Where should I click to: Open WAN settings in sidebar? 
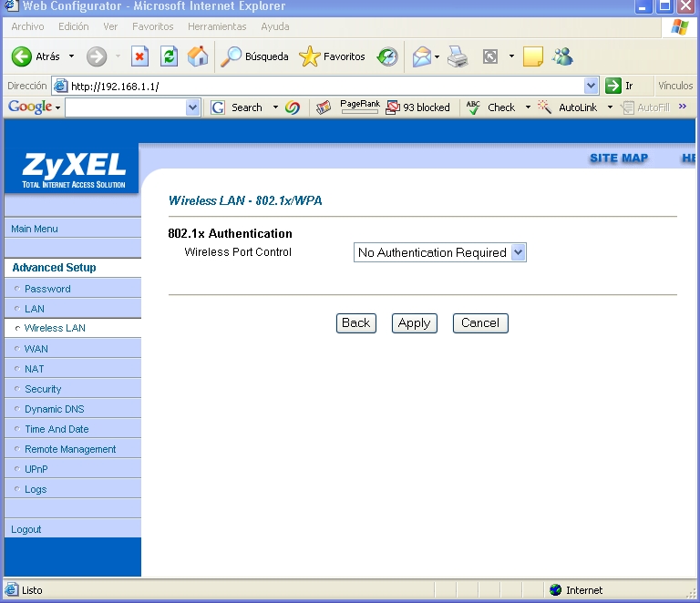[36, 349]
